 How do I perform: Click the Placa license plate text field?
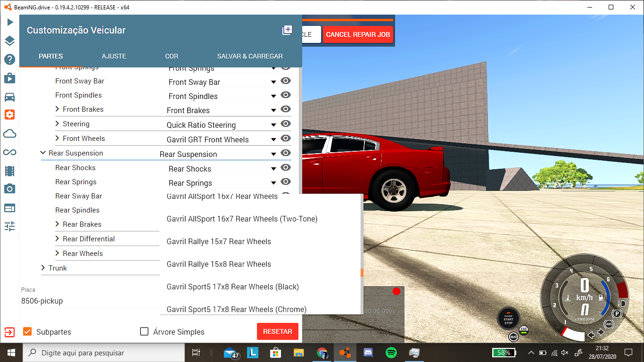click(x=90, y=301)
